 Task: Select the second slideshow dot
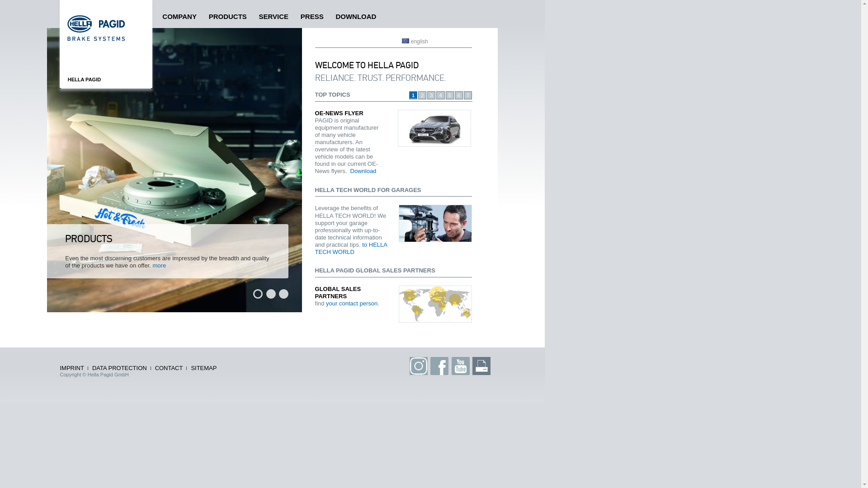tap(271, 294)
